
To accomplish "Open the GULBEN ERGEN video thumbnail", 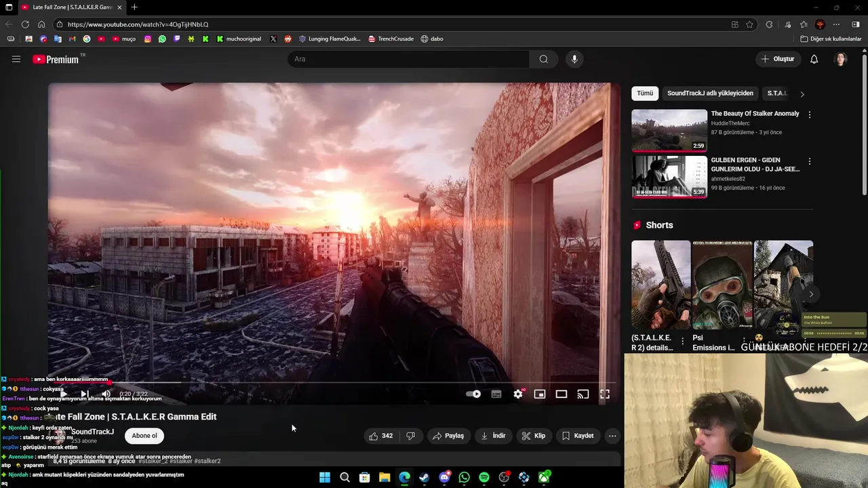I will (x=669, y=177).
